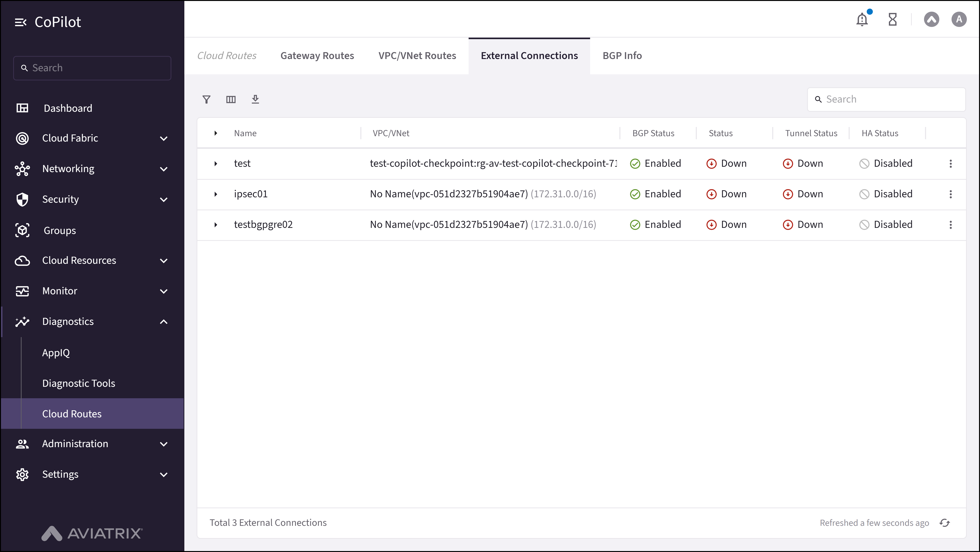The image size is (980, 552).
Task: Click the filter icon above the table
Action: (207, 99)
